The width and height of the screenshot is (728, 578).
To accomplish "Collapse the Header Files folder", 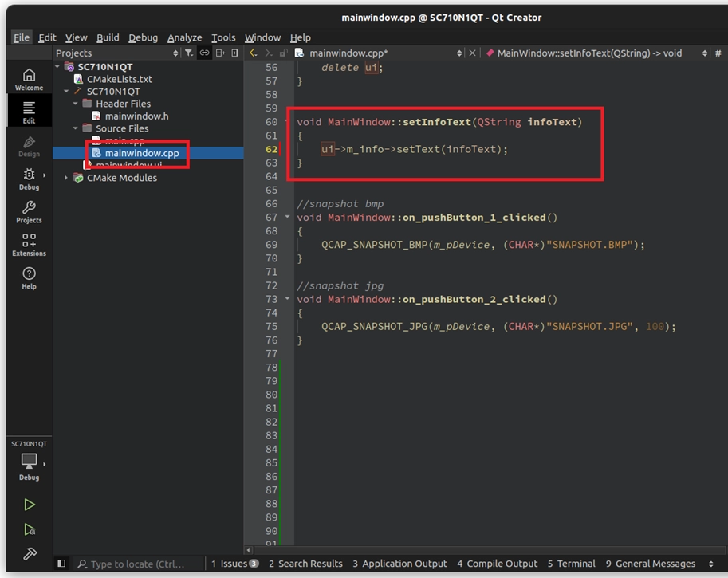I will tap(75, 104).
